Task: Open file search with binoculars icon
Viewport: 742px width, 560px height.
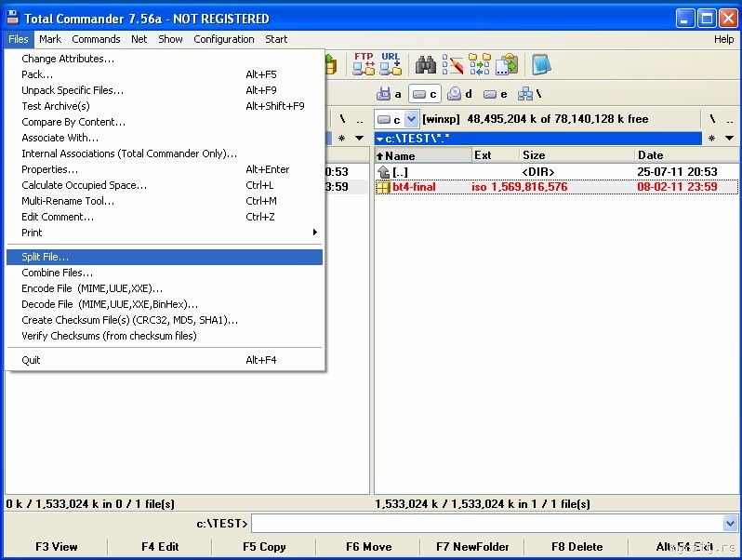Action: (426, 64)
